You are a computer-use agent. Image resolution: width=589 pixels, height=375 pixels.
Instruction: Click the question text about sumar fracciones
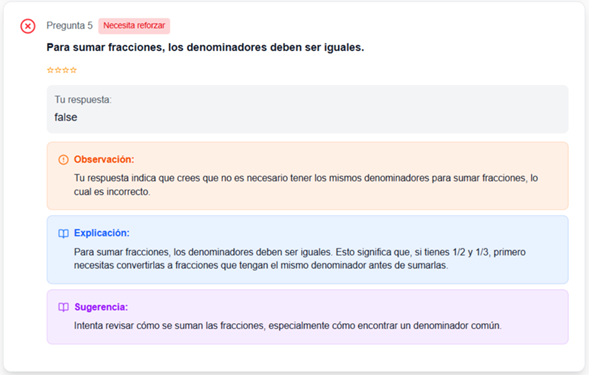click(205, 48)
